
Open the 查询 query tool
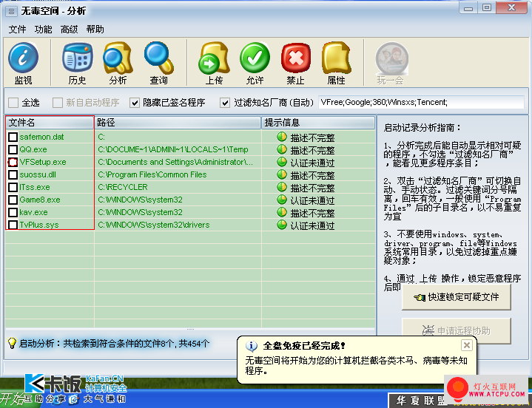[158, 63]
